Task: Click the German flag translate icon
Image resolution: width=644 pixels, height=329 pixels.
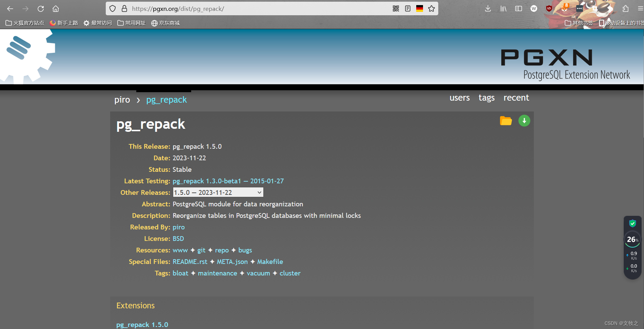Action: click(419, 8)
